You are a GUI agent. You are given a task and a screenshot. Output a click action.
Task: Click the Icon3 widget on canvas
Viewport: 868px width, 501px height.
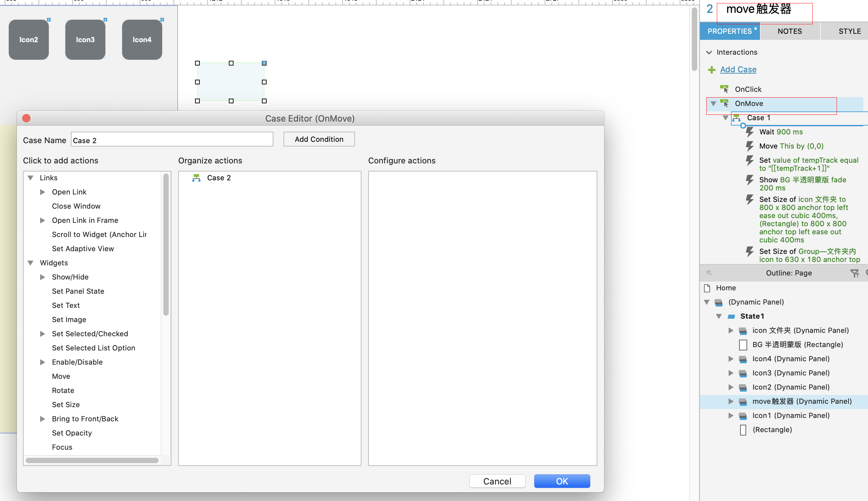[x=85, y=40]
